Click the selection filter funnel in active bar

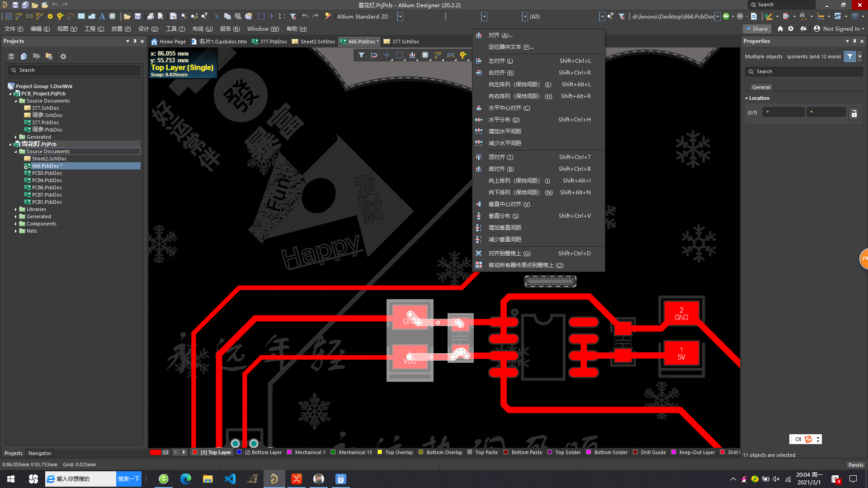pos(361,55)
